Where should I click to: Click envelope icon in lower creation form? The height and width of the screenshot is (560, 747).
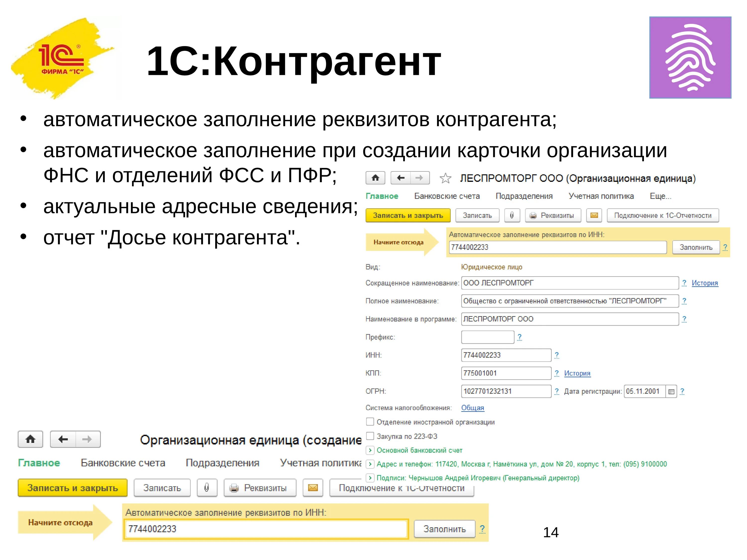[313, 488]
